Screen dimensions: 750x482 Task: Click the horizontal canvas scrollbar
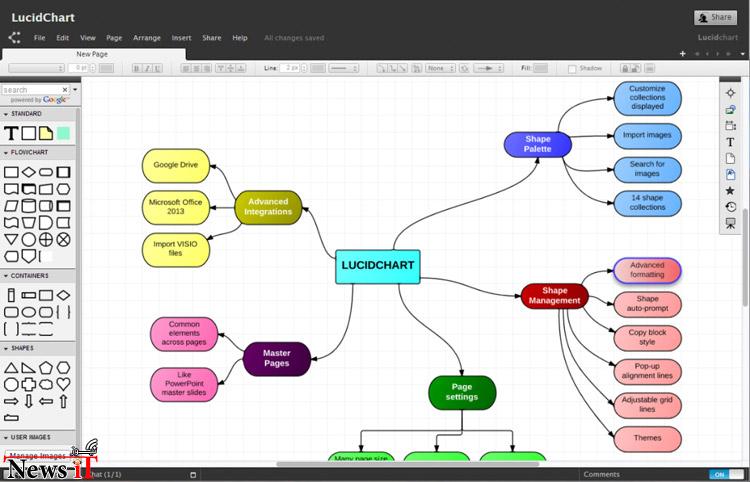(408, 464)
